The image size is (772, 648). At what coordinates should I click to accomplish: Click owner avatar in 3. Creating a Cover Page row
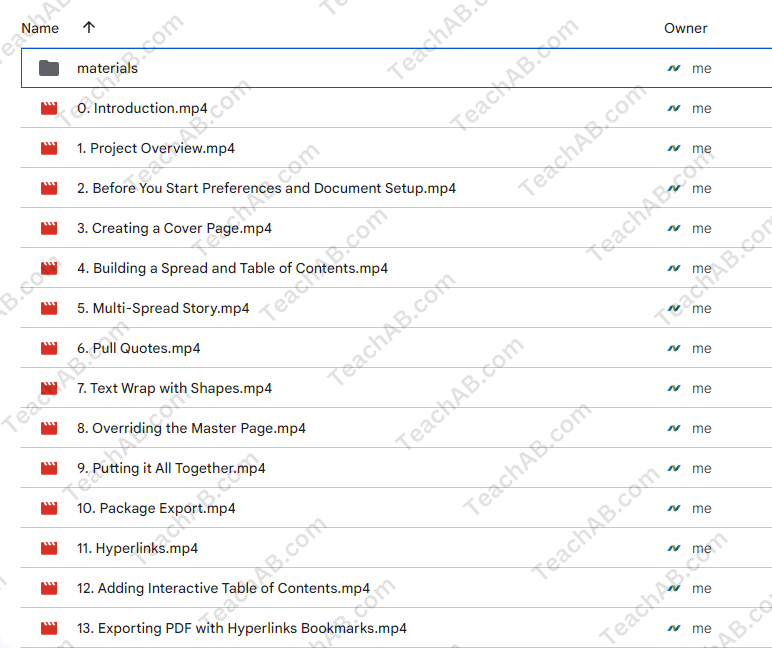[x=674, y=228]
